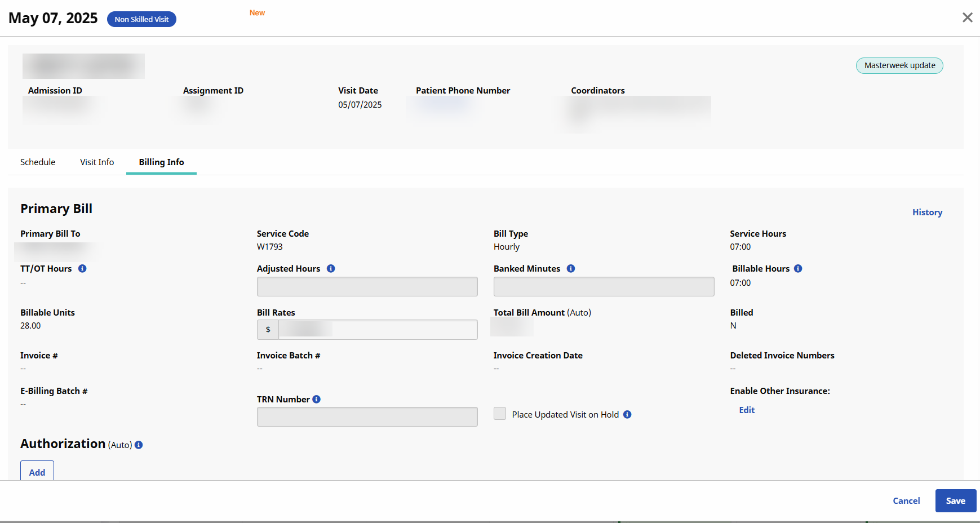The width and height of the screenshot is (980, 523).
Task: Focus the TRN Number input field
Action: (367, 417)
